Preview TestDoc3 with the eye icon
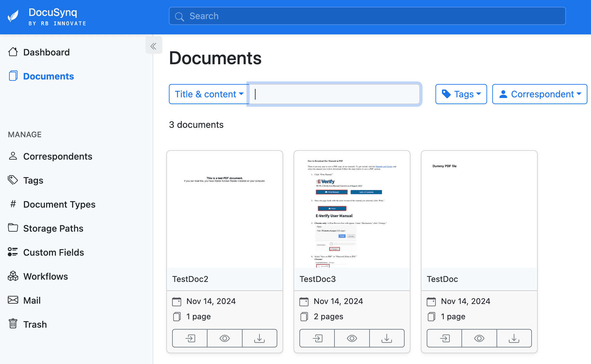 pos(352,338)
